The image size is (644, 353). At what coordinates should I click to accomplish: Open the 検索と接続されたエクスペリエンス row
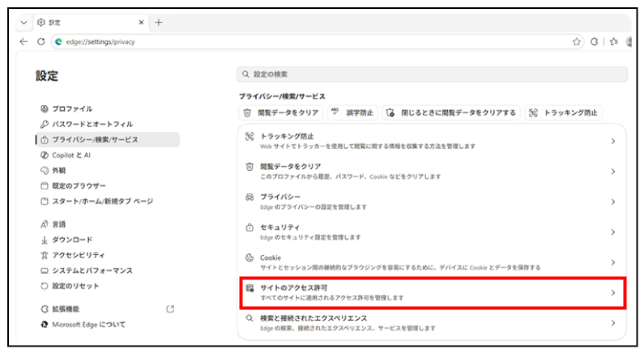tap(432, 323)
